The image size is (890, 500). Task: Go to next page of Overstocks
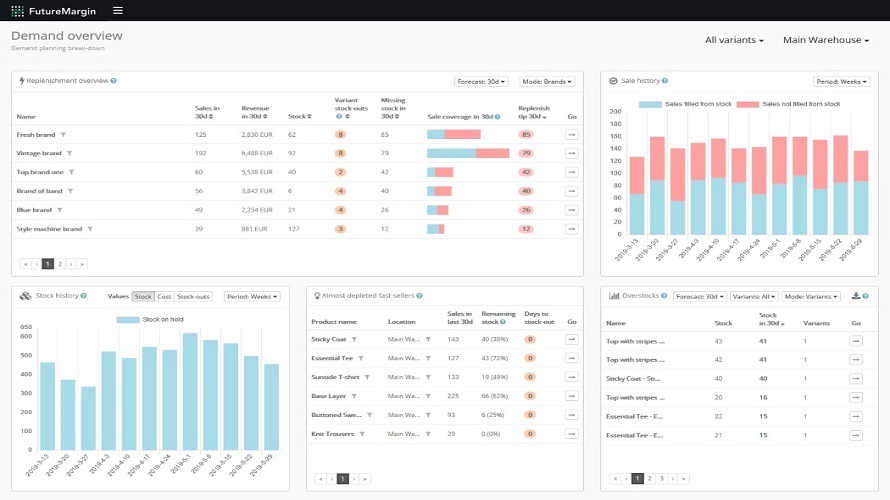point(673,478)
